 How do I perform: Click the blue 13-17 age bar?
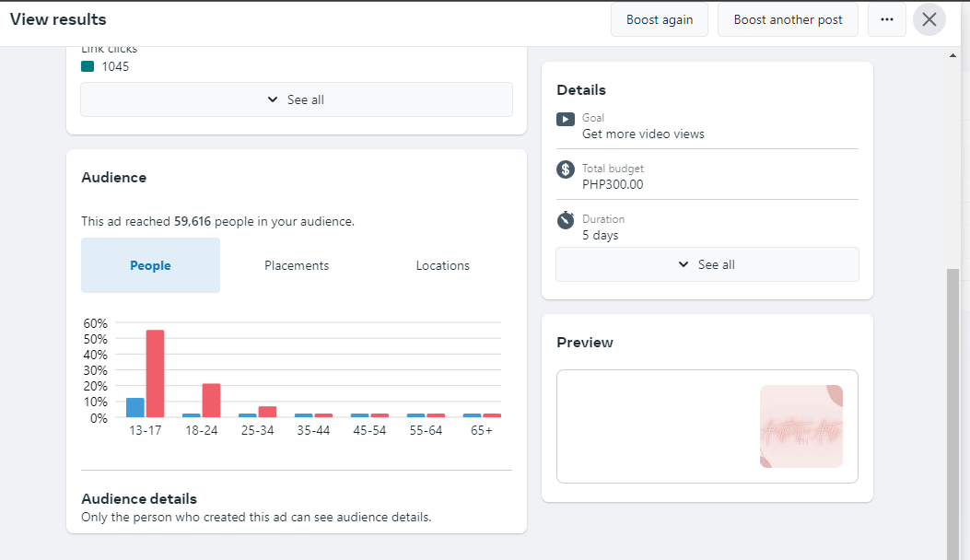[135, 408]
